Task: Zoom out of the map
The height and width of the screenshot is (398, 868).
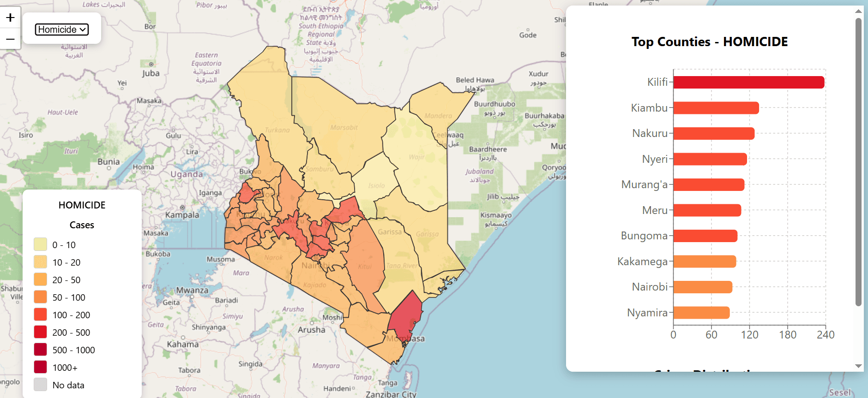Action: [10, 39]
